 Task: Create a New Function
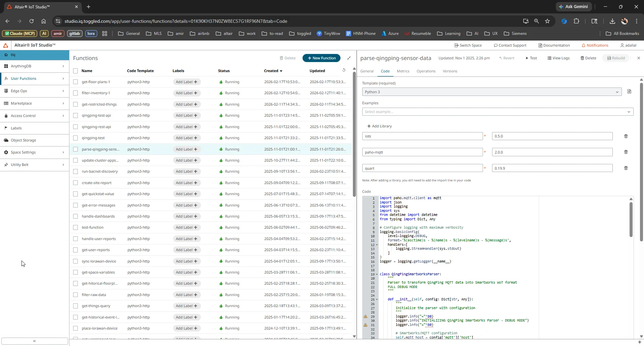point(321,58)
